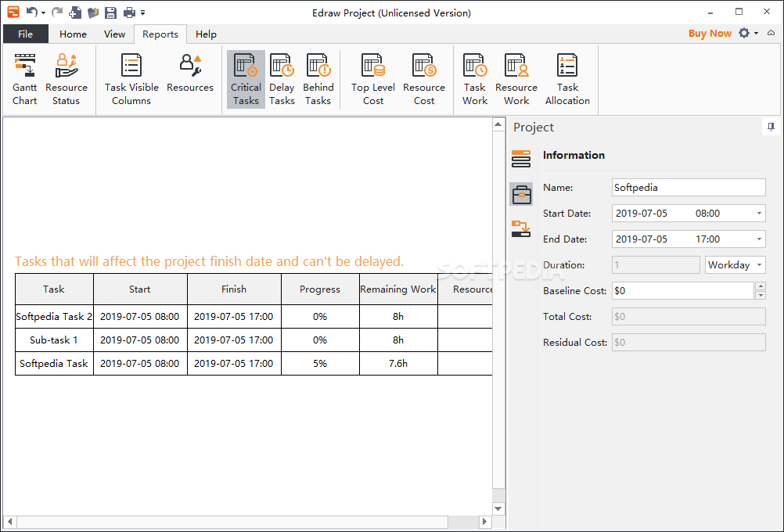784x532 pixels.
Task: Open the Top Level Cost report
Action: pos(373,80)
